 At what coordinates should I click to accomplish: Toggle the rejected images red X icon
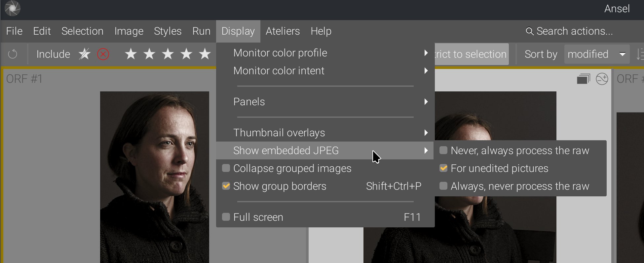(103, 54)
